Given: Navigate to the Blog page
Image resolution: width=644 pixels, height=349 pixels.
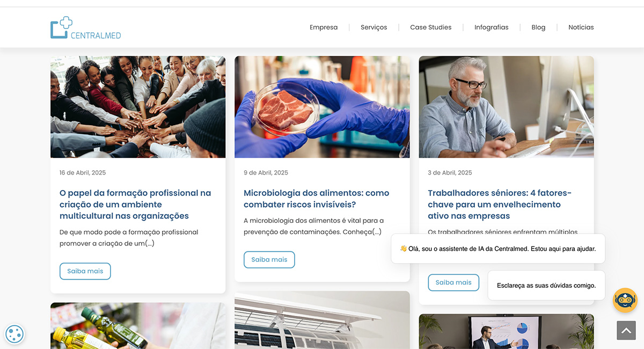Looking at the screenshot, I should 538,27.
